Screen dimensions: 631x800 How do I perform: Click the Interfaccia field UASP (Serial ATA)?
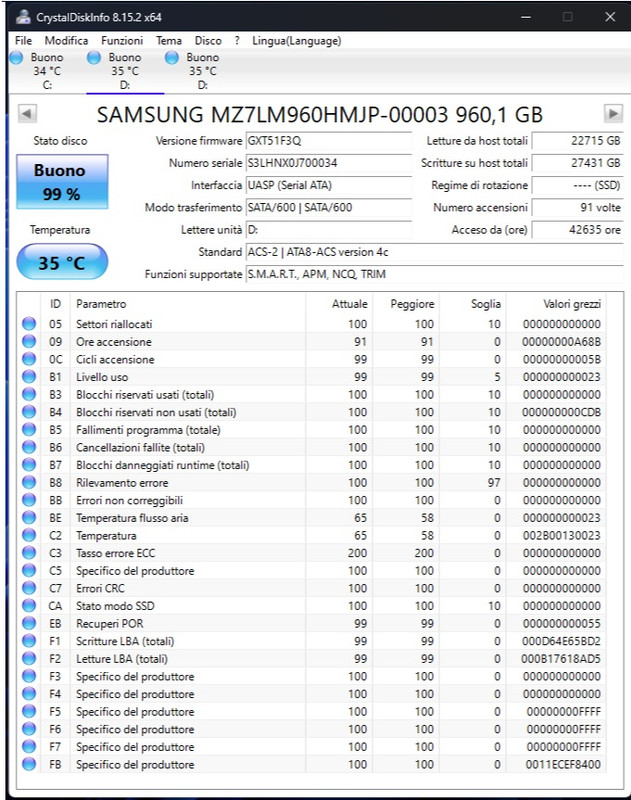click(x=329, y=185)
